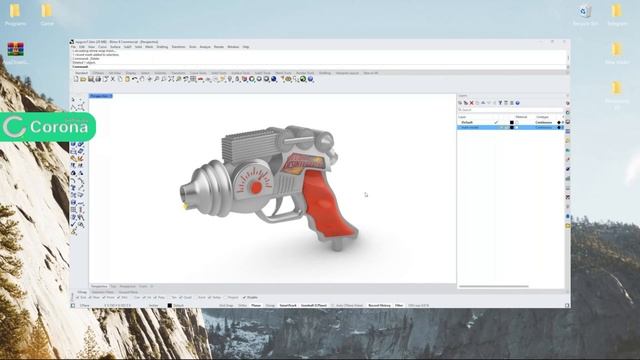Open a file with the folder icon
Screen dimensions: 640x360
coord(83,79)
